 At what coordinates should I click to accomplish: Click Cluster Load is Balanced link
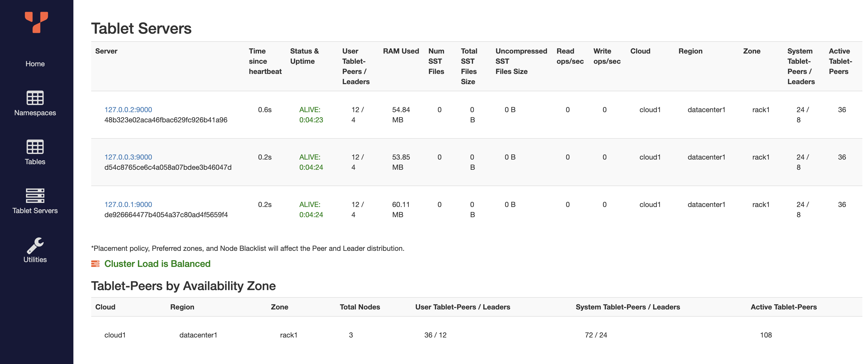click(158, 264)
